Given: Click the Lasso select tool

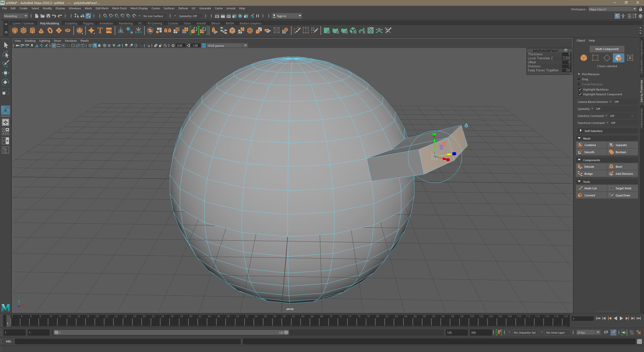Looking at the screenshot, I should [6, 54].
